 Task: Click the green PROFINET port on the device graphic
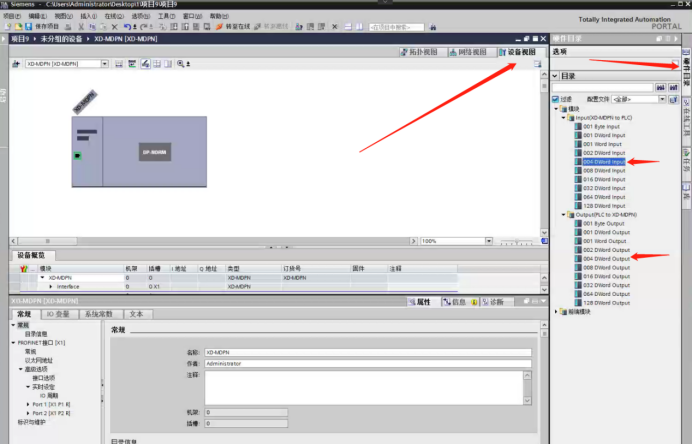point(78,155)
